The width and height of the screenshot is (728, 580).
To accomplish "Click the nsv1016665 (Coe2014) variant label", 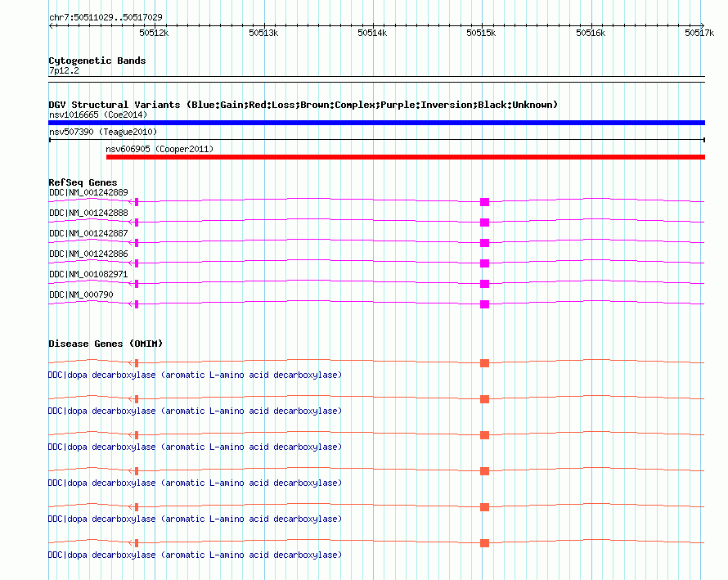I will 98,115.
